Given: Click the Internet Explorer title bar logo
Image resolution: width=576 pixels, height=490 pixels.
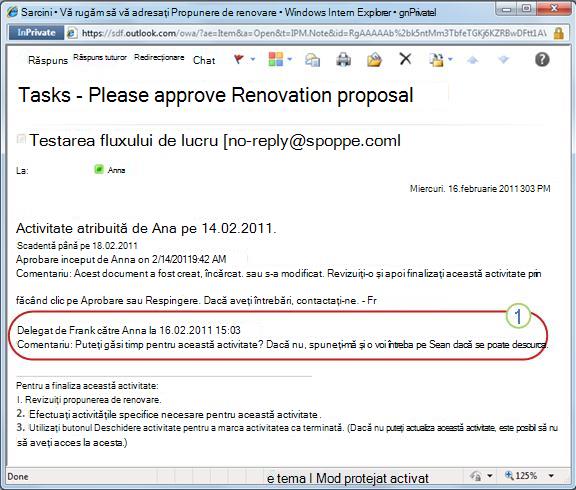Looking at the screenshot, I should [x=12, y=12].
